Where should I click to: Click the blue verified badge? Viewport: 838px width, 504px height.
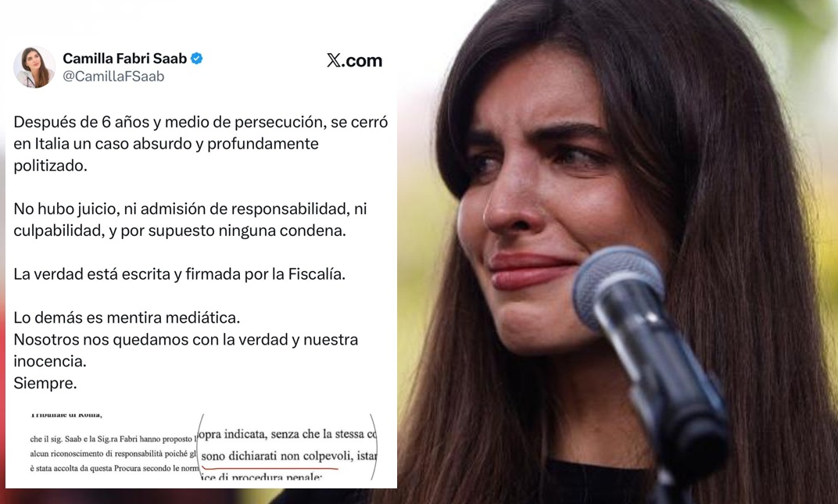click(x=197, y=59)
